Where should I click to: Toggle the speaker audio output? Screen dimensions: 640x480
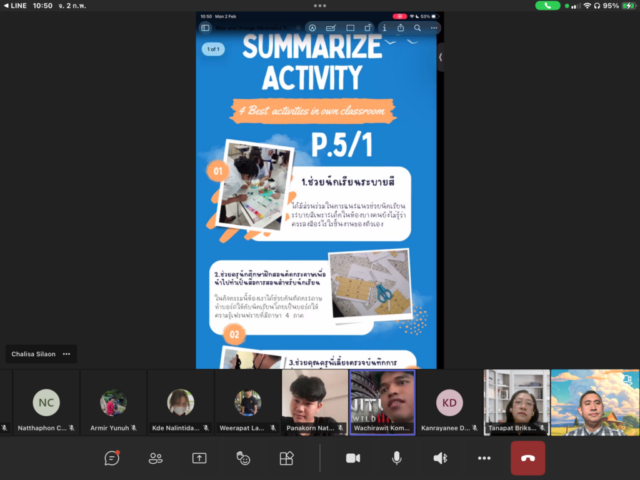440,458
